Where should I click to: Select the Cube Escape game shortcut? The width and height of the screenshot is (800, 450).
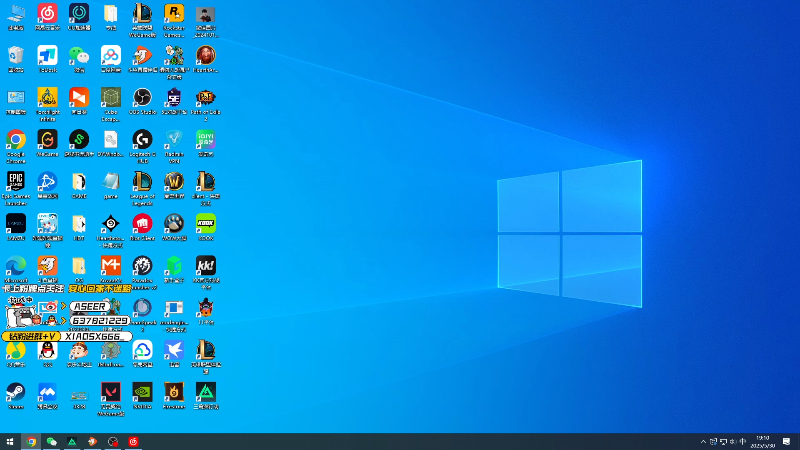pyautogui.click(x=111, y=104)
